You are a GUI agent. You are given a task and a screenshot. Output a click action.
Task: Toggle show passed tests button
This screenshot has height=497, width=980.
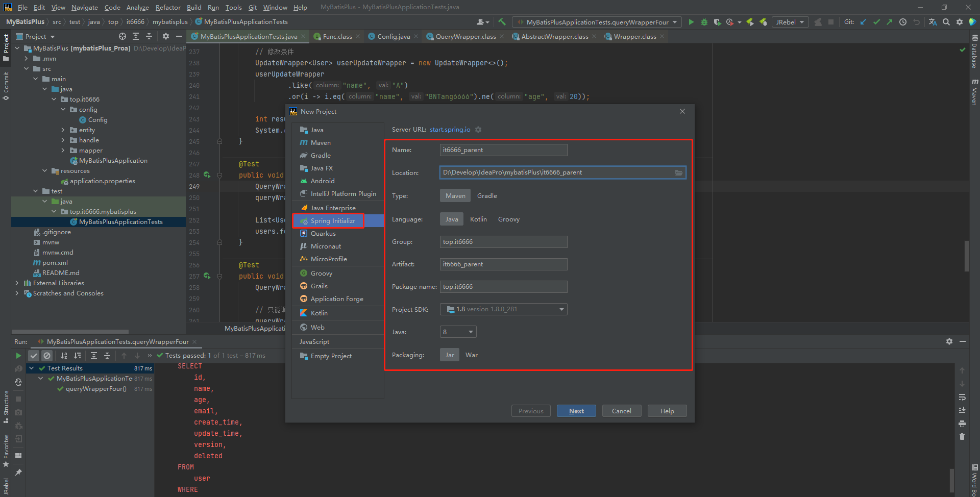click(x=34, y=356)
